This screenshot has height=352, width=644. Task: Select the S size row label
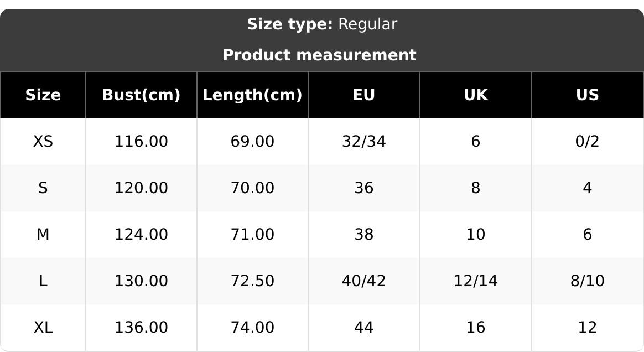pos(43,188)
